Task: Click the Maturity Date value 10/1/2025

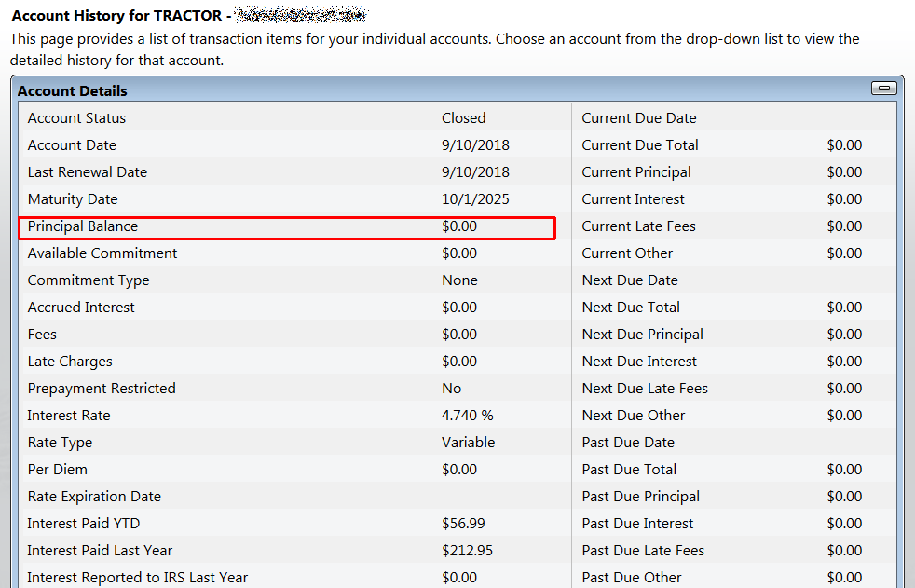Action: click(475, 199)
